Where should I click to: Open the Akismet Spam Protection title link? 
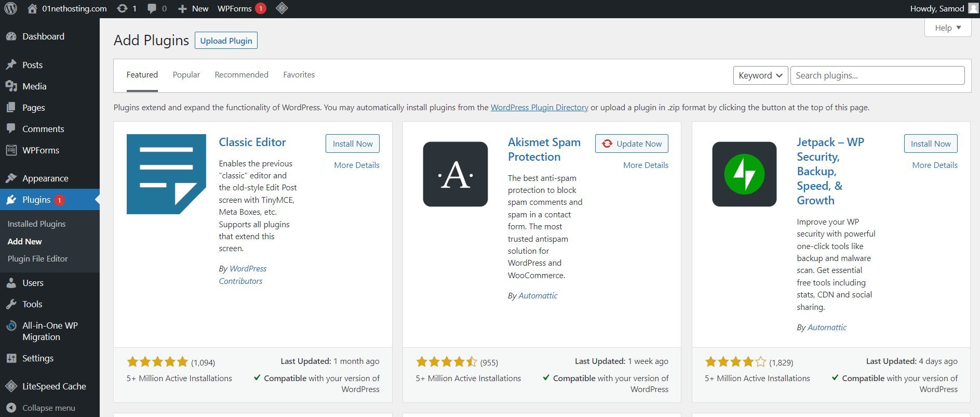tap(544, 149)
